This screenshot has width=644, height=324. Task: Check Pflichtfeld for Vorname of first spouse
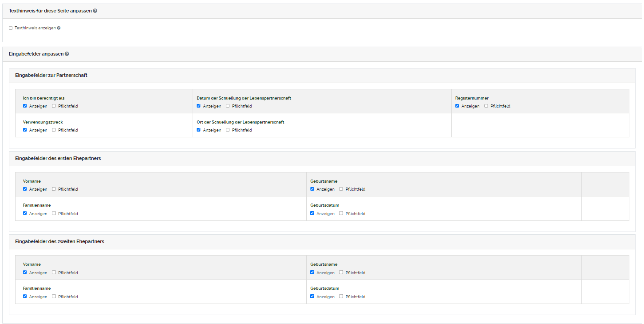point(53,188)
